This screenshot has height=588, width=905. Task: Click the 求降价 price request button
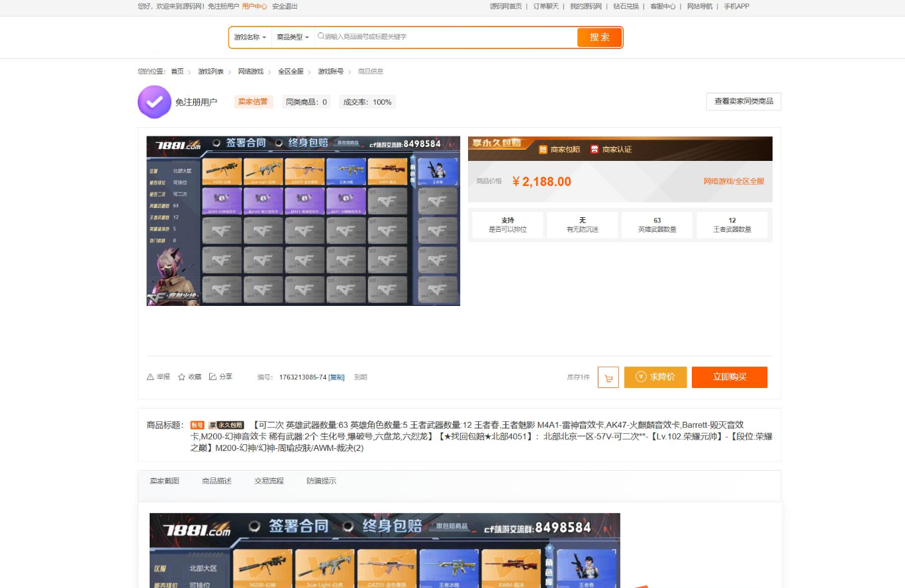pyautogui.click(x=655, y=377)
